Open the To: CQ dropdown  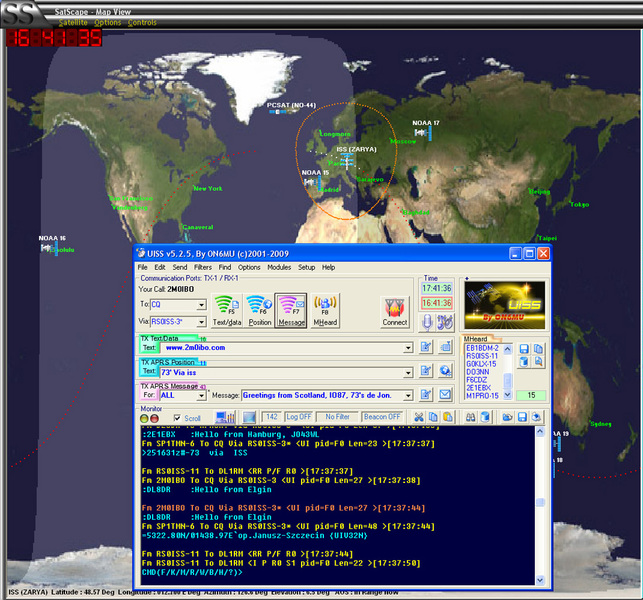click(201, 305)
